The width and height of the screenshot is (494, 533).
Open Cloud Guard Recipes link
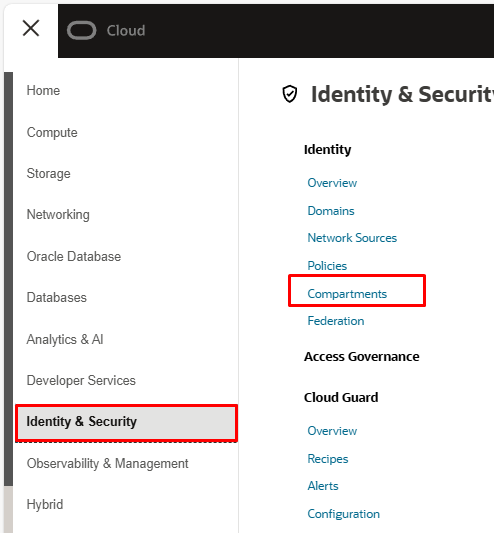tap(328, 459)
